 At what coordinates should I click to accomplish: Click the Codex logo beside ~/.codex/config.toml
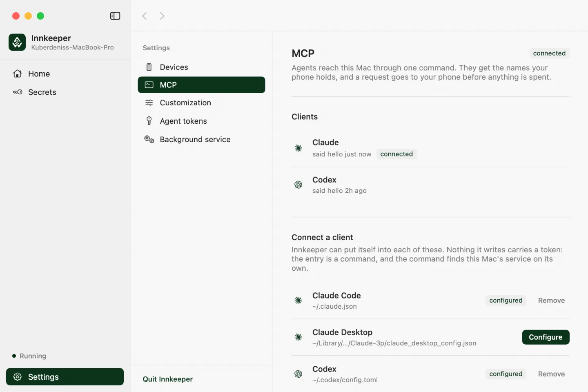click(x=298, y=374)
